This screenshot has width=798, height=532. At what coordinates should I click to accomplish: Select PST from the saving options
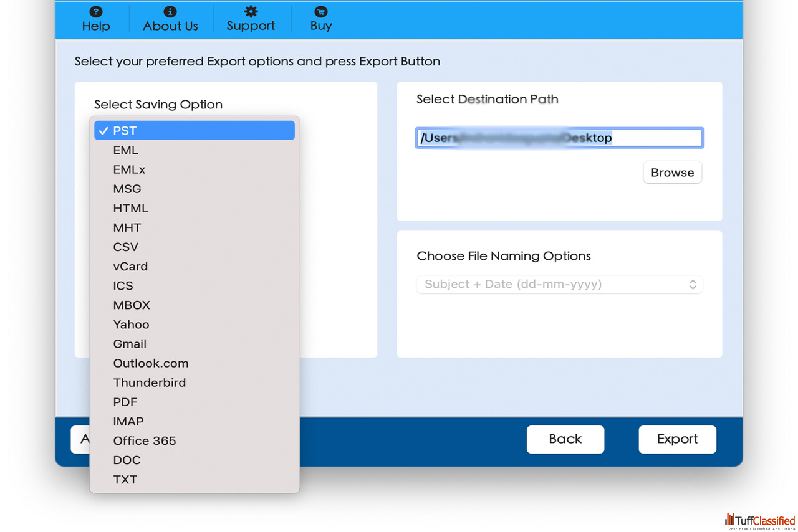click(195, 131)
